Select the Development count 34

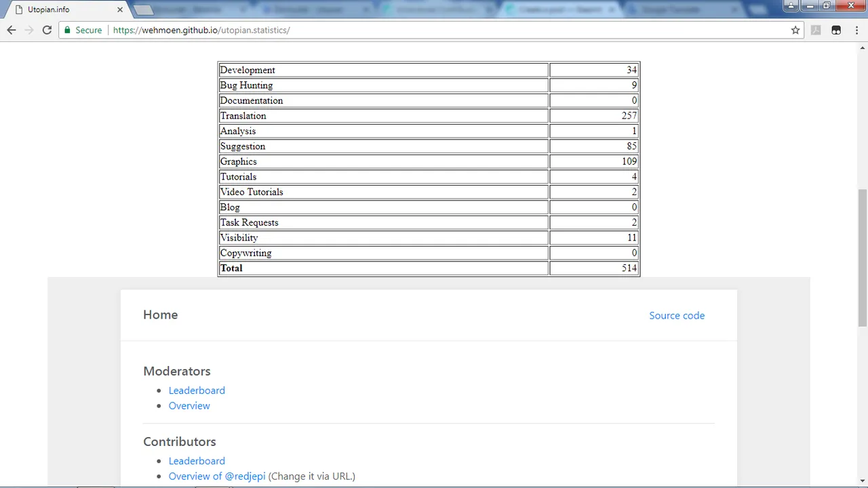coord(631,70)
